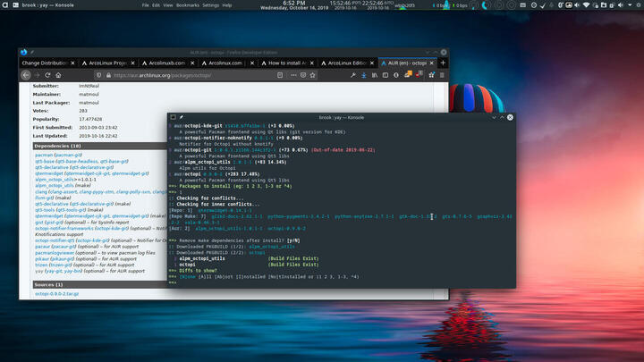Viewport: 644px width, 362px height.
Task: Go to the Firefox home page icon
Action: click(x=58, y=75)
